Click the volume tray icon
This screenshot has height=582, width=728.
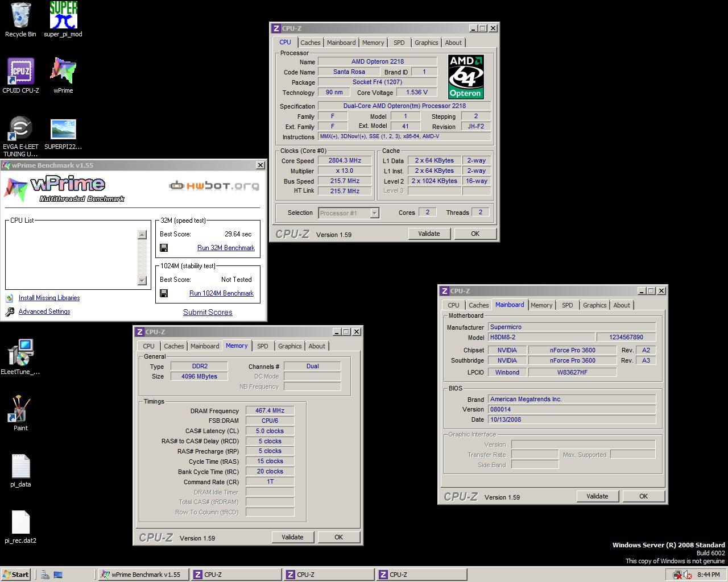click(687, 575)
